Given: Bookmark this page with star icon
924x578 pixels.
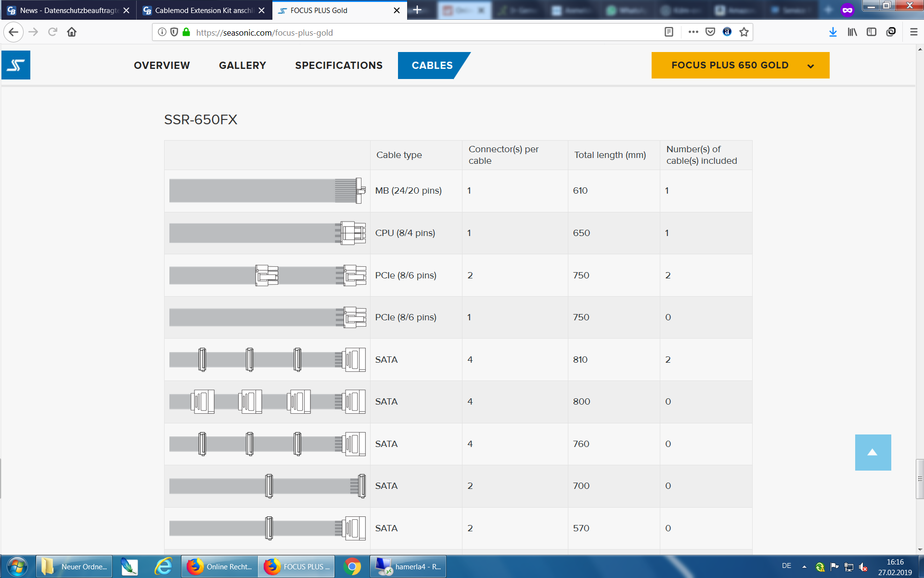Looking at the screenshot, I should point(744,32).
